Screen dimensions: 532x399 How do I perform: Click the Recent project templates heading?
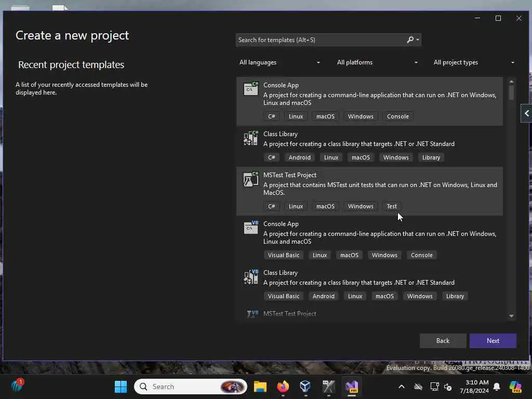click(71, 64)
